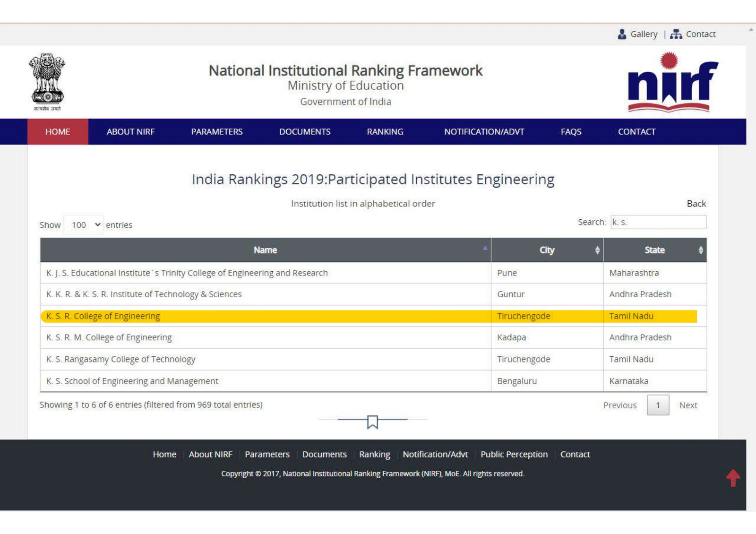Click the bookmark divider icon
The width and height of the screenshot is (756, 534).
coord(372,422)
